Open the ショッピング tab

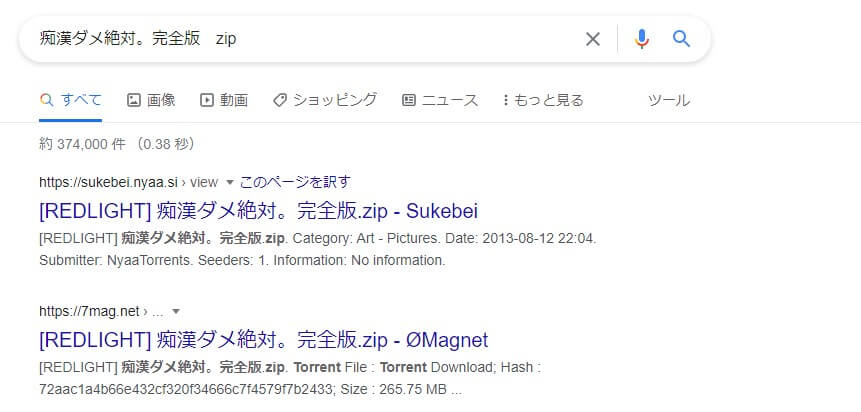[325, 100]
